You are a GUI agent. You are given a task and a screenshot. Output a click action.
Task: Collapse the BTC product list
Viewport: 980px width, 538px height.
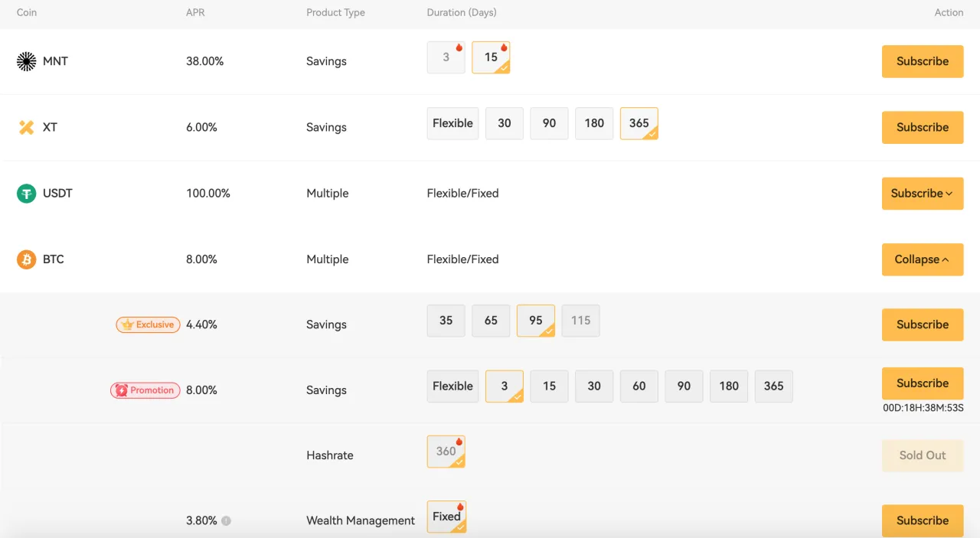923,259
